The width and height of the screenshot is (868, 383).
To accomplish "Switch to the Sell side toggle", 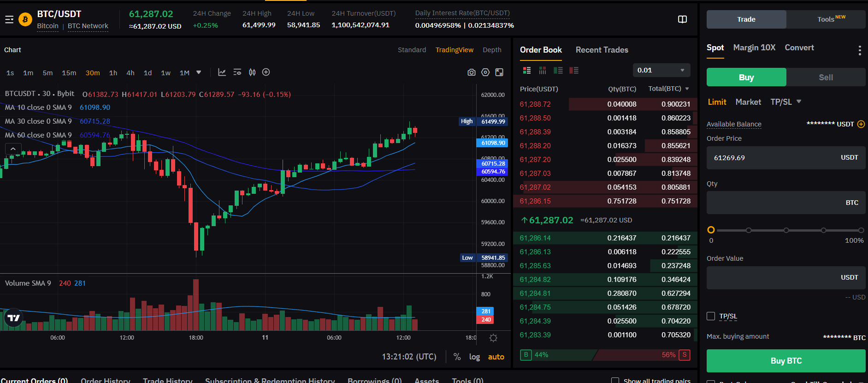I will click(x=826, y=77).
